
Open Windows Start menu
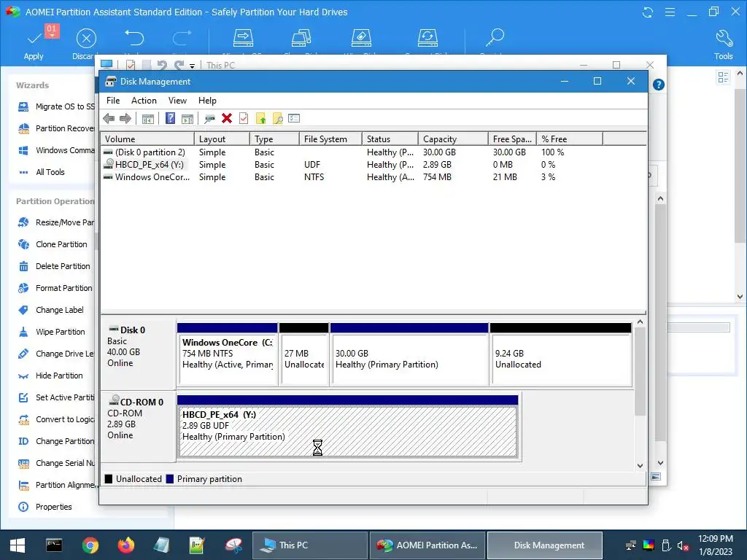click(x=18, y=545)
